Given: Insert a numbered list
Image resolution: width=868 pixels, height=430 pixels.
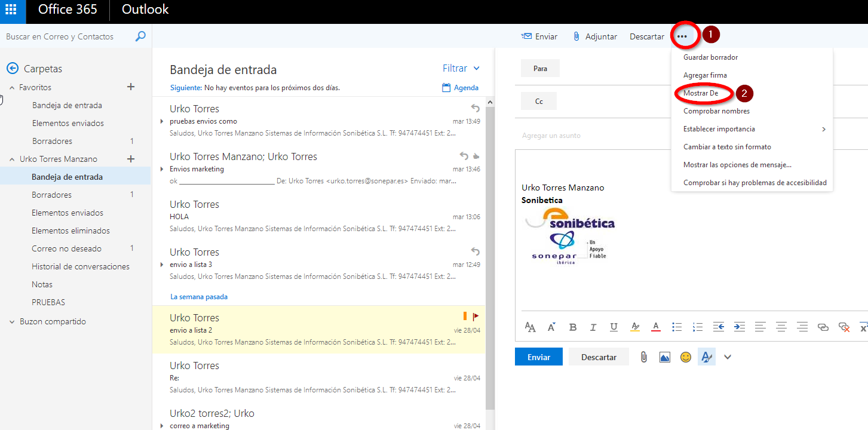Looking at the screenshot, I should click(x=697, y=327).
